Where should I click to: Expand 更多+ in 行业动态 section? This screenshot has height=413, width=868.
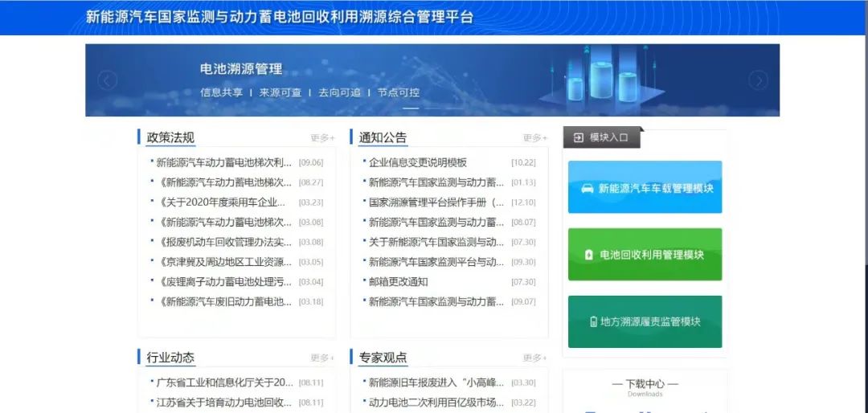tap(322, 358)
